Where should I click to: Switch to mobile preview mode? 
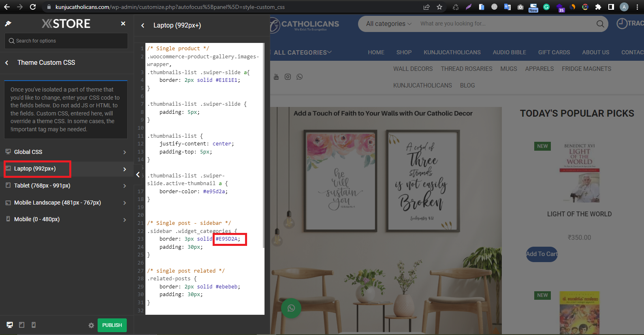click(x=34, y=325)
